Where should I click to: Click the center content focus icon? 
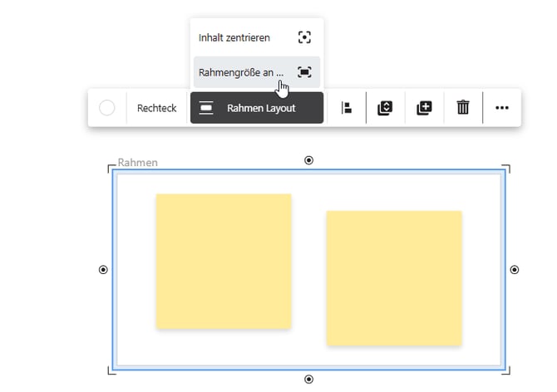[x=304, y=37]
